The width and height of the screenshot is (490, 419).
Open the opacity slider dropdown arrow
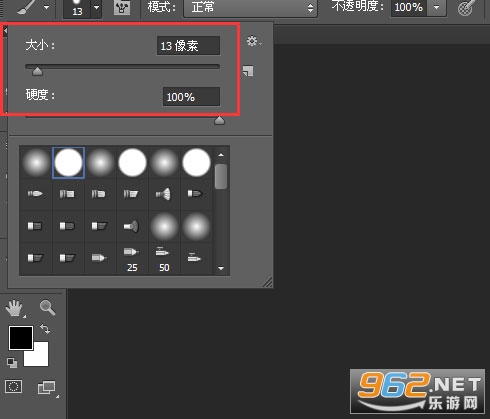pyautogui.click(x=437, y=7)
